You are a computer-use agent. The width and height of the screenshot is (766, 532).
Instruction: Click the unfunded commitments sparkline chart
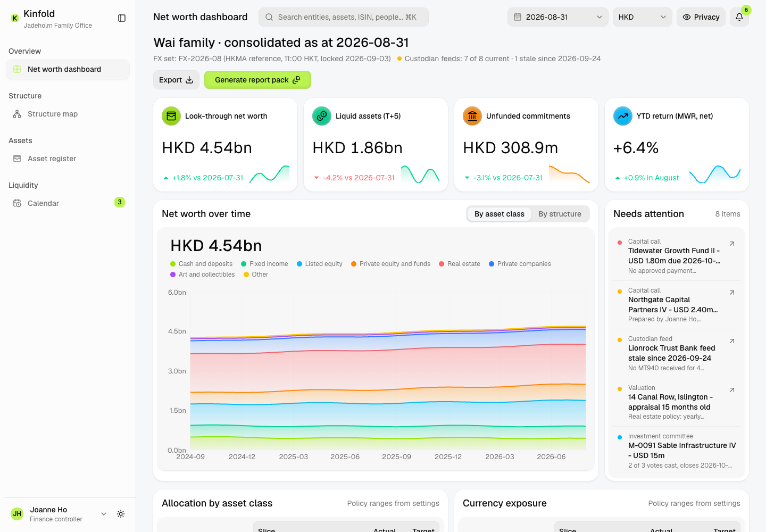(569, 174)
